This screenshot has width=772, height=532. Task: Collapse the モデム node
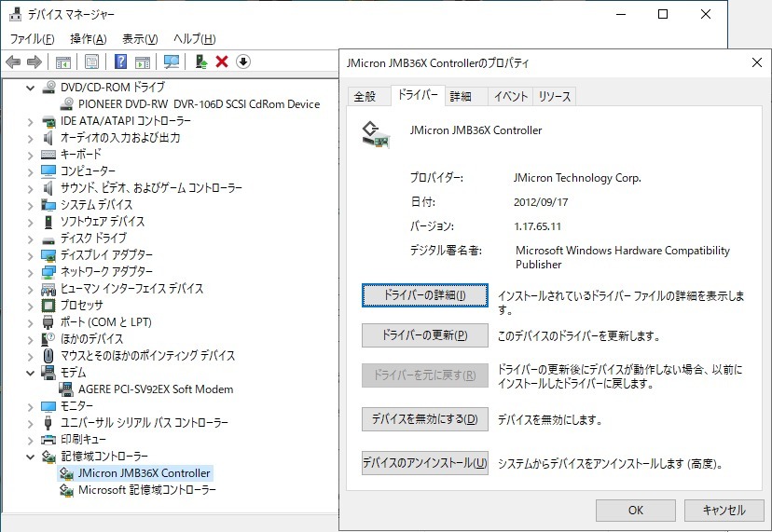31,373
